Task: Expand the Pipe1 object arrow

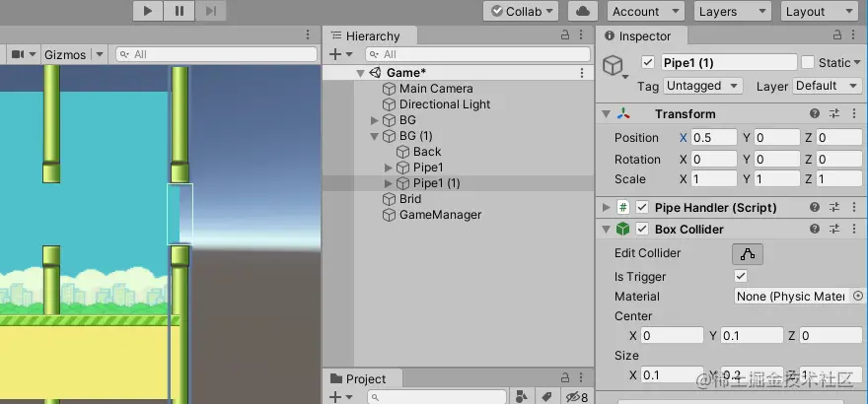Action: click(x=388, y=168)
